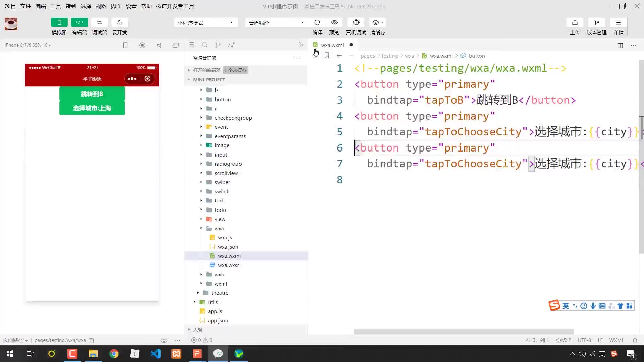Collapse the sidebar panel icon
This screenshot has height=362, width=644.
(301, 45)
